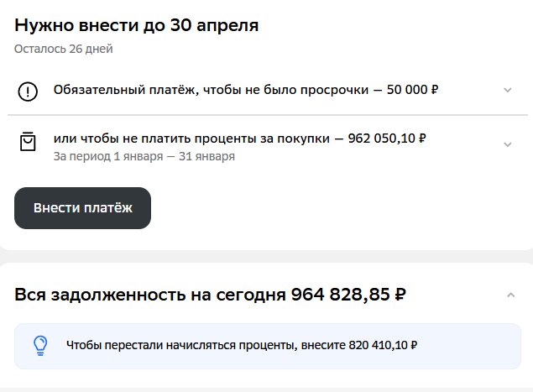Click the exclamation mark warning icon
The height and width of the screenshot is (392, 533).
click(x=28, y=91)
